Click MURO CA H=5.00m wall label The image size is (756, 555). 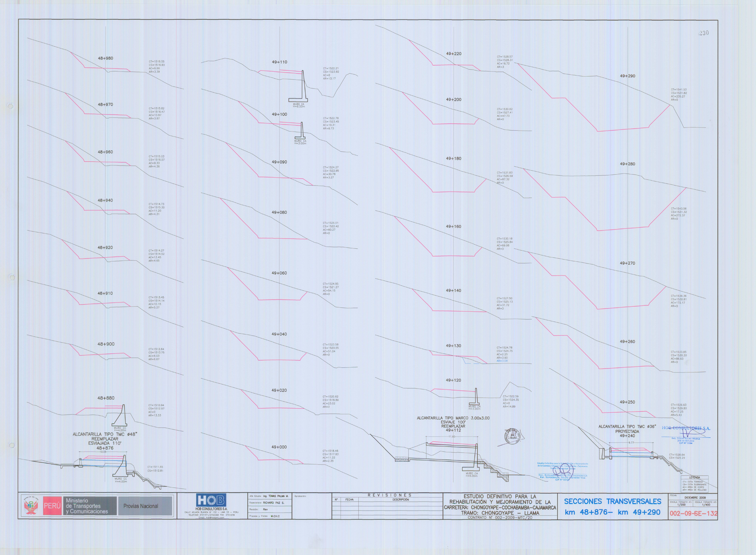(472, 475)
